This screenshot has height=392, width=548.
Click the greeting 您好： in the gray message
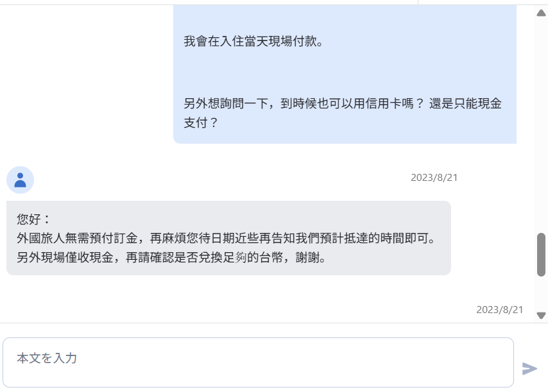(x=34, y=219)
